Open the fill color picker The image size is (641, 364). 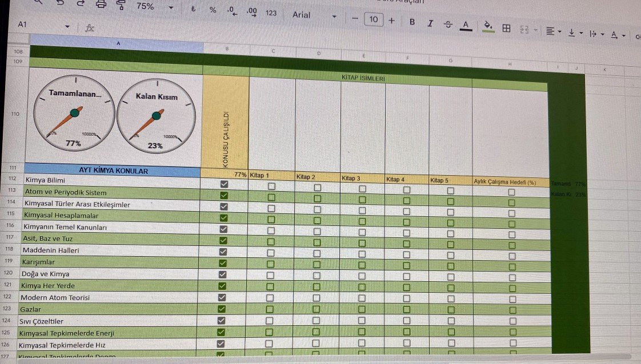pos(487,26)
